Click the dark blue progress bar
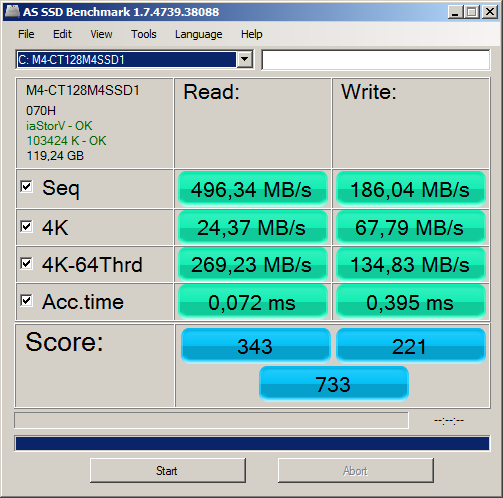This screenshot has height=498, width=503. (x=252, y=443)
